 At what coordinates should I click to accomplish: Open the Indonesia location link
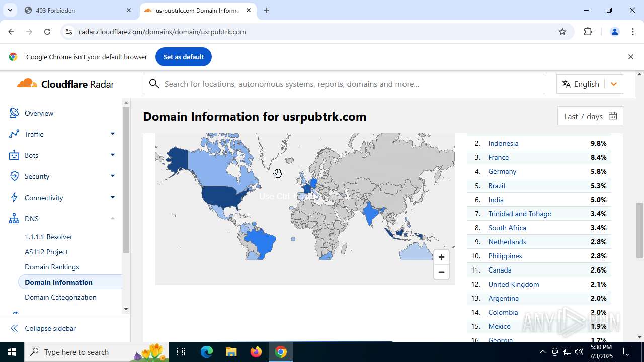point(503,143)
